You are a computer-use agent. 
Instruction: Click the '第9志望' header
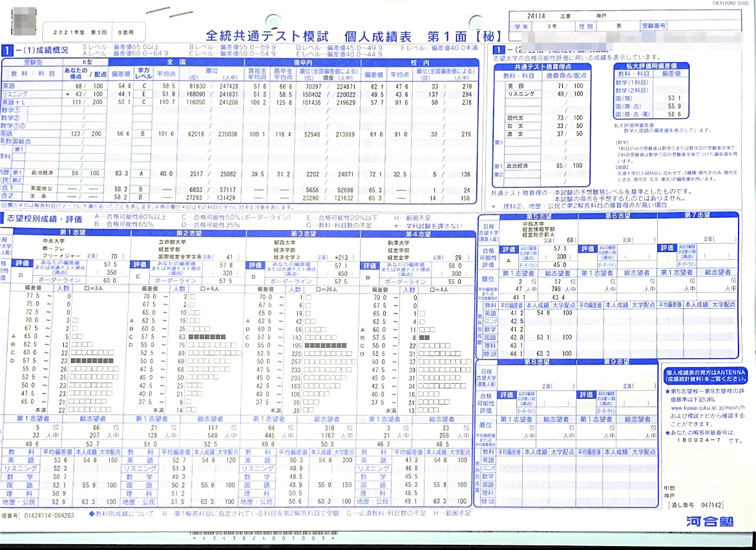(616, 361)
